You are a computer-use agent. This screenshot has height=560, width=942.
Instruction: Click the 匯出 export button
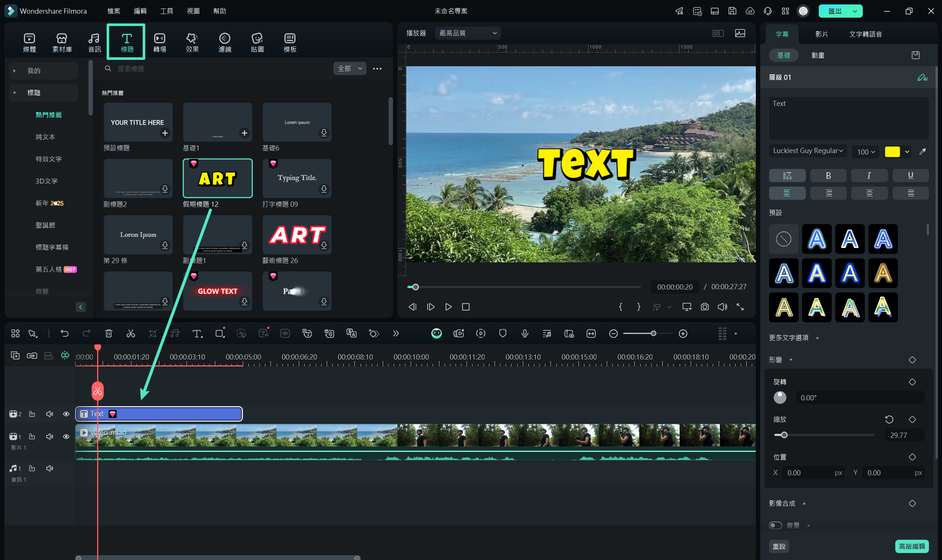pyautogui.click(x=835, y=11)
